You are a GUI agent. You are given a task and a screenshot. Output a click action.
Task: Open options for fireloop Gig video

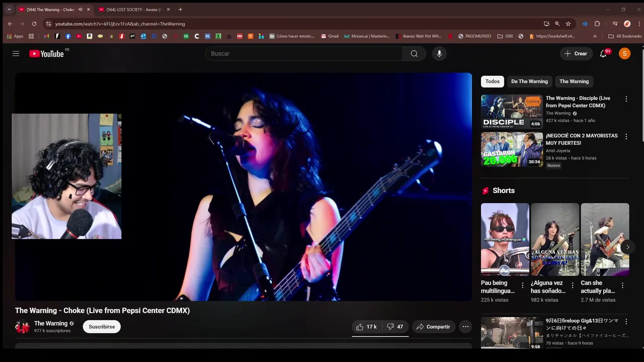(626, 321)
